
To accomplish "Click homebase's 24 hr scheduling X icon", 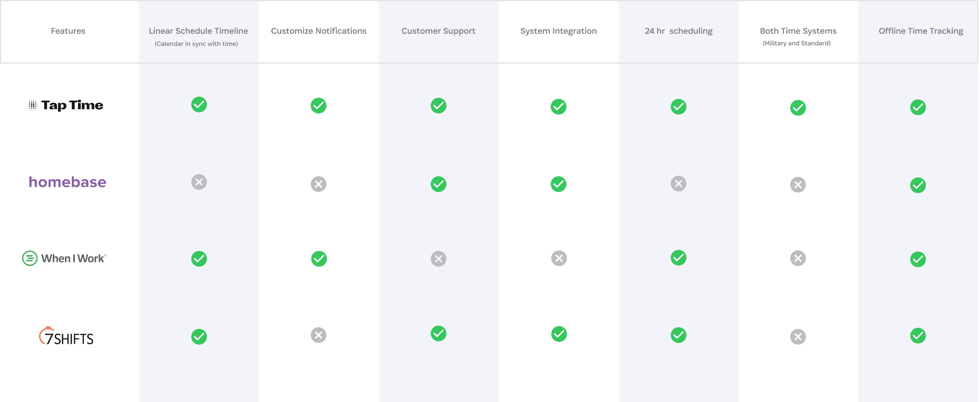I will coord(678,184).
